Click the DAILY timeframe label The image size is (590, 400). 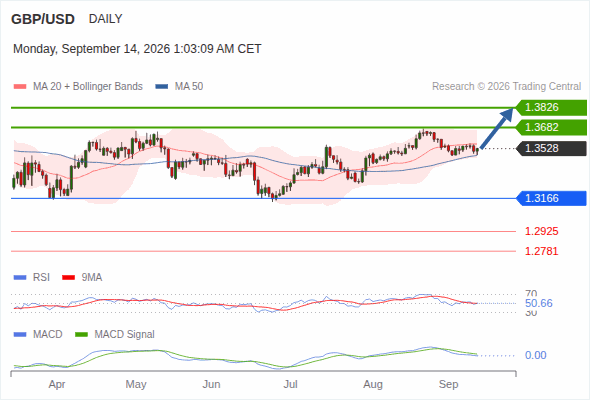pyautogui.click(x=105, y=19)
